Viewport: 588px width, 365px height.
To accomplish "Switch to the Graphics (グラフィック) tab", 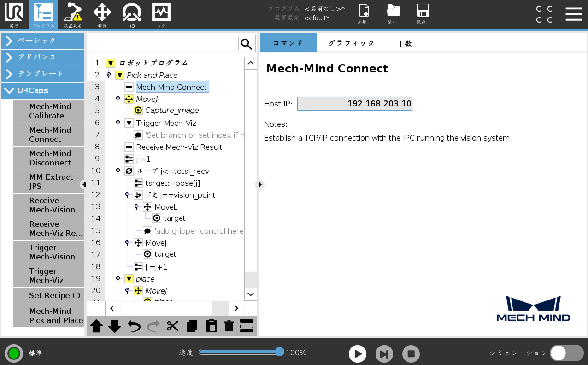I will pyautogui.click(x=351, y=43).
